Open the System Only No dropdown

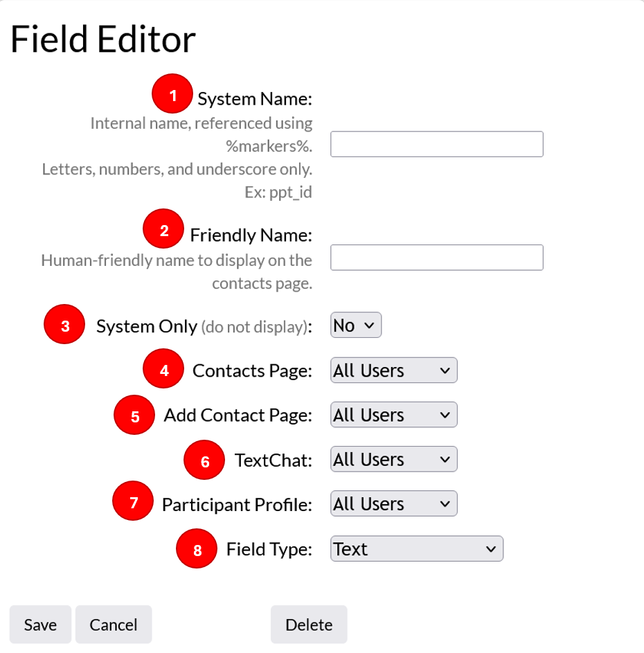356,325
